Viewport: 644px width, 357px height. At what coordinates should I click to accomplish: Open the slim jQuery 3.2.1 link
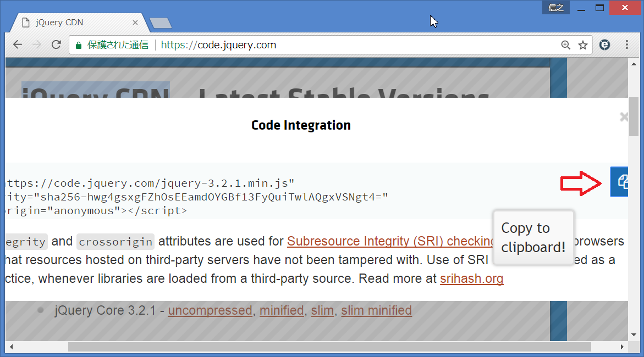point(322,310)
